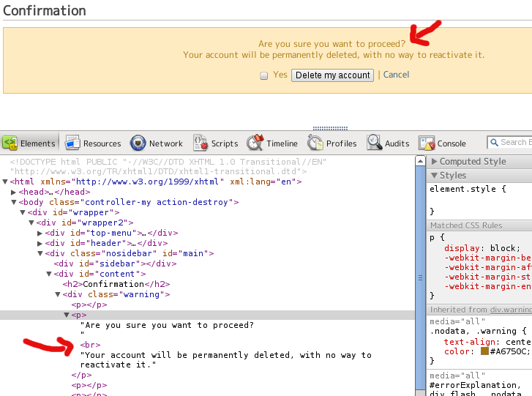
Task: Click the DOM tree vertical scrollbar
Action: 420,278
